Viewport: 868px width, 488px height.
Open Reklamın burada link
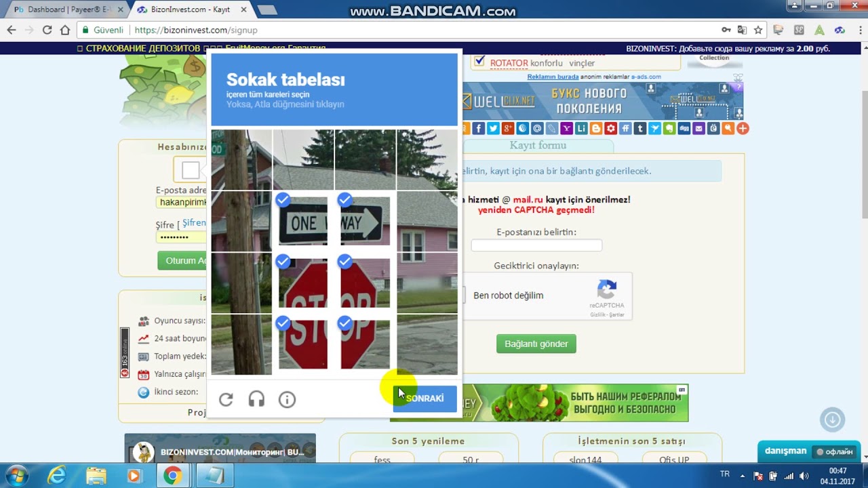pos(553,77)
